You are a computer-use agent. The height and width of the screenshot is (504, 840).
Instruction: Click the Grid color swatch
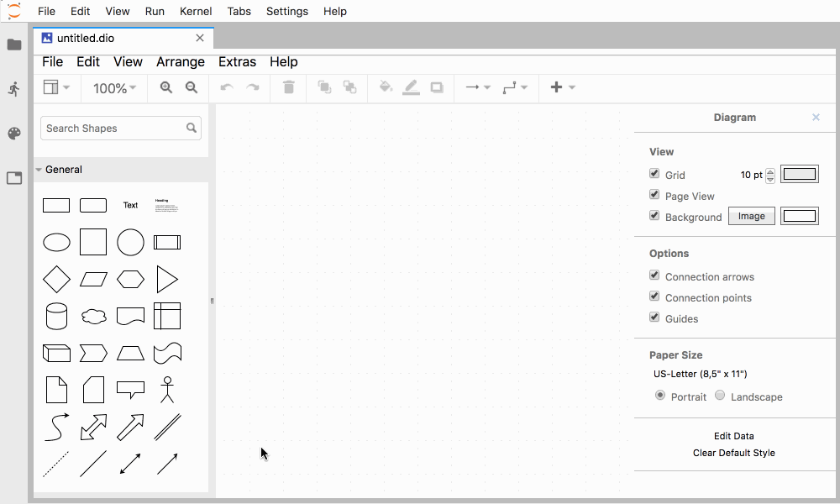point(800,173)
